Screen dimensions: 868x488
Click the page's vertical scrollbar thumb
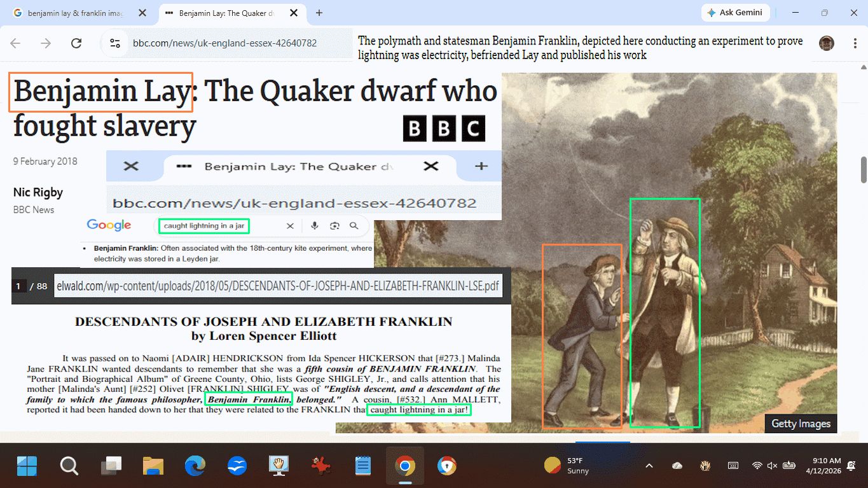(864, 170)
